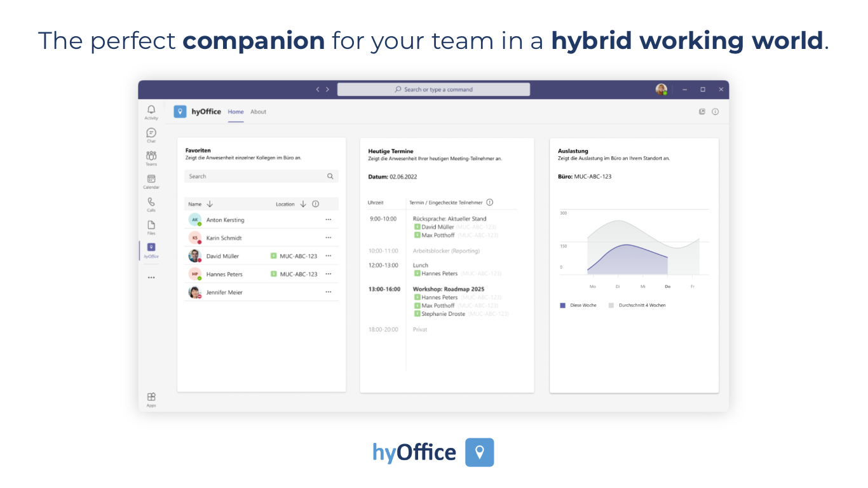Viewport: 868px width, 488px height.
Task: Select Anton Kersting's name
Action: [x=225, y=220]
